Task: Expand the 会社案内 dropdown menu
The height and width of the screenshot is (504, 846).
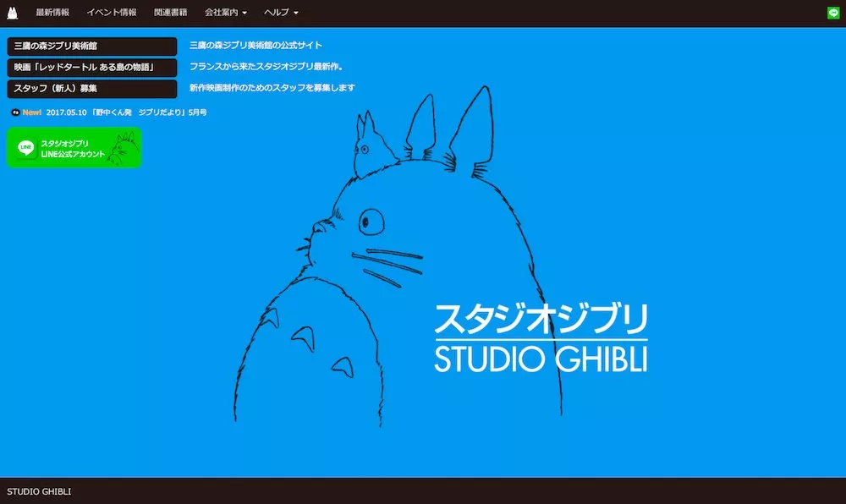Action: click(x=226, y=13)
